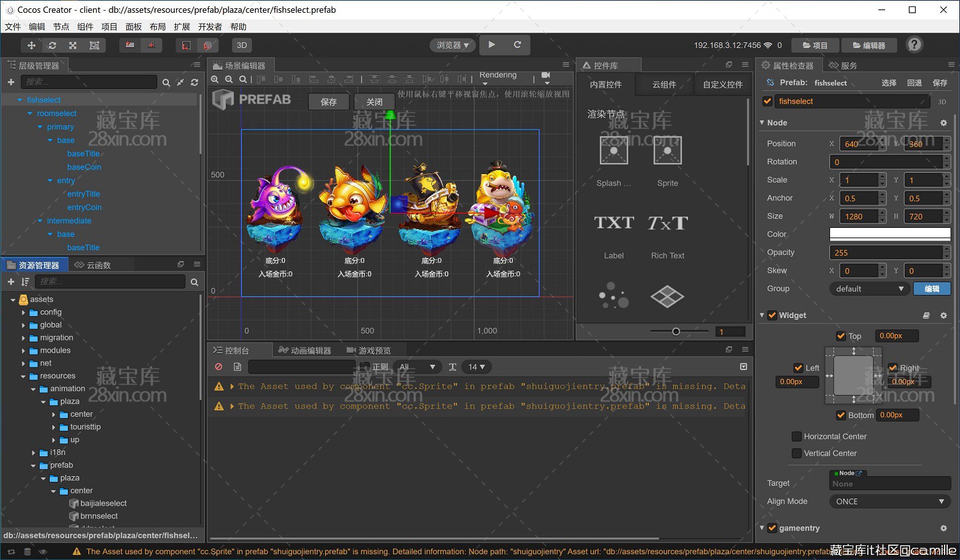Collapse the resources folder
The image size is (960, 560).
(23, 376)
